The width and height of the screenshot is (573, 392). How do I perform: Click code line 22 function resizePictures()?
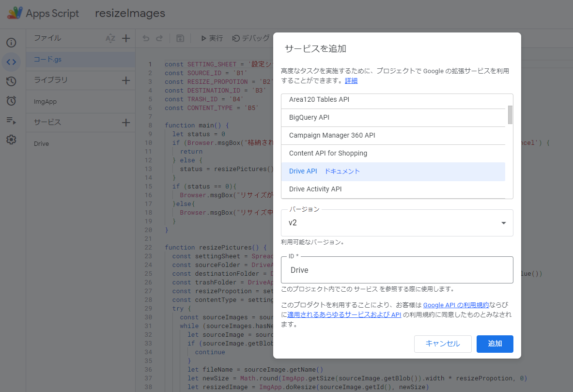pyautogui.click(x=216, y=248)
